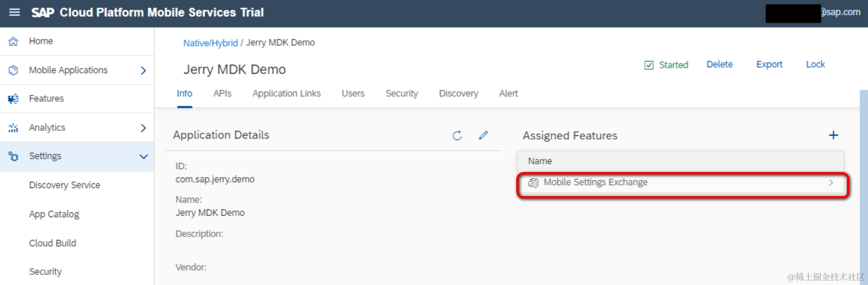Click the Settings gears icon
This screenshot has width=868, height=285.
tap(14, 157)
